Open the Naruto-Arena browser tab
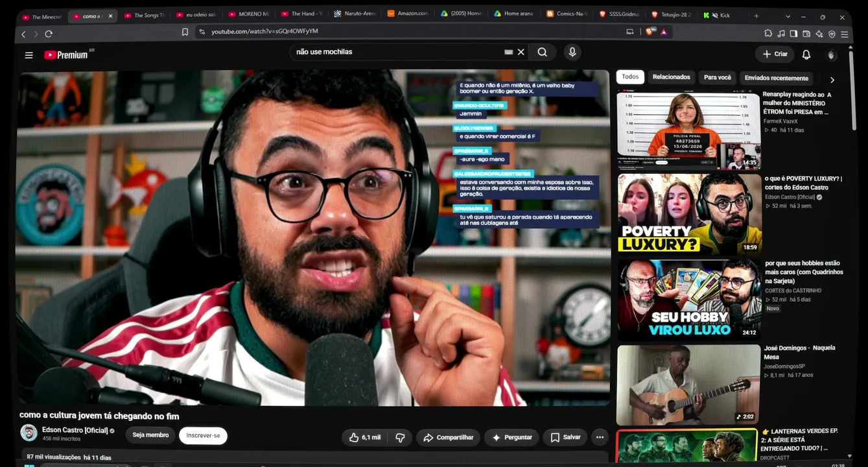Viewport: 868px width, 467px height. tap(355, 14)
